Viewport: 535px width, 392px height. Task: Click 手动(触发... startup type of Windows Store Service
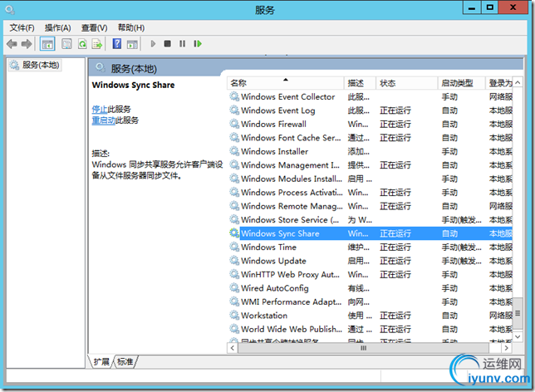tap(461, 220)
